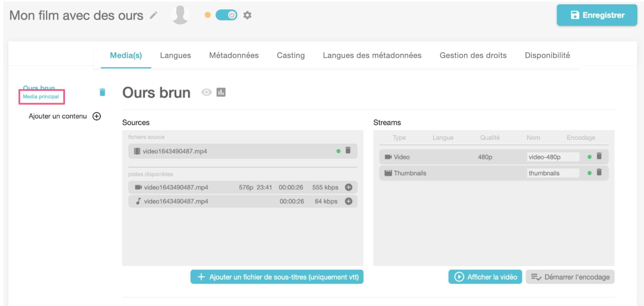This screenshot has height=306, width=644.
Task: Toggle the eye visibility icon beside Ours brun
Action: 206,92
